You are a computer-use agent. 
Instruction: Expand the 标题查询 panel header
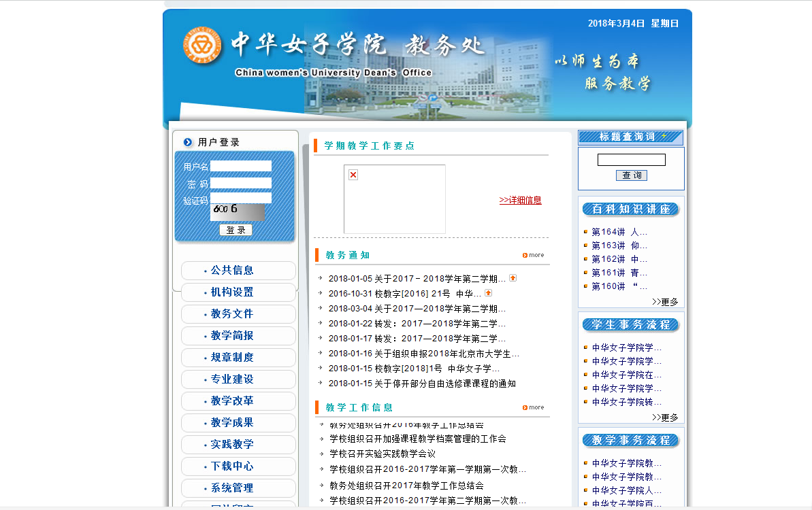630,137
